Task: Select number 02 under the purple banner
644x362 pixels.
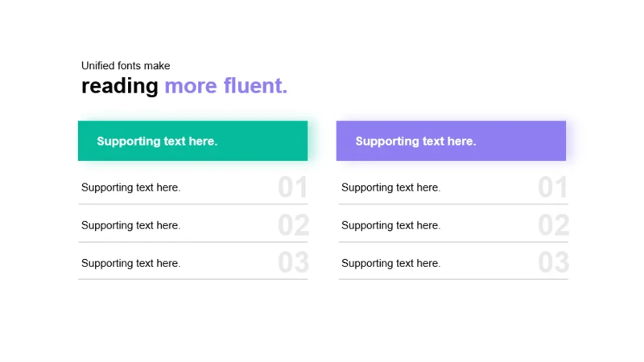Action: (554, 225)
